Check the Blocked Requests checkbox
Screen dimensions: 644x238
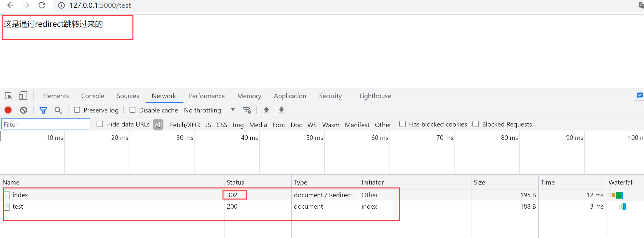[476, 124]
